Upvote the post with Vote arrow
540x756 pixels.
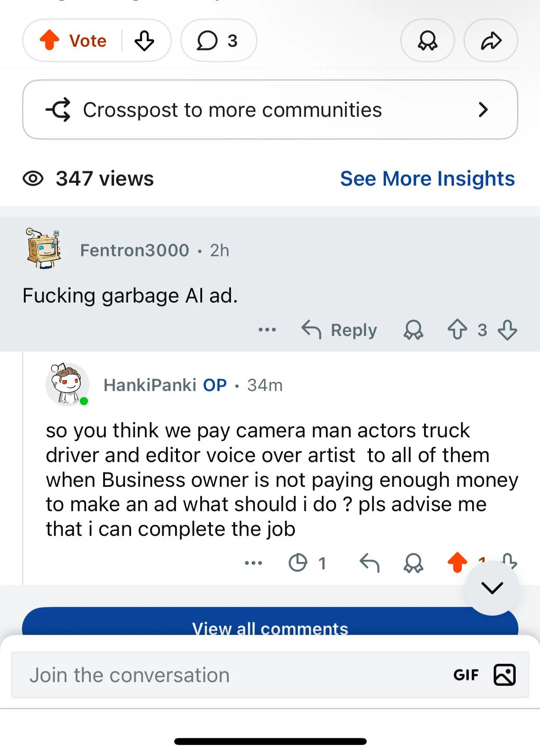click(x=50, y=40)
